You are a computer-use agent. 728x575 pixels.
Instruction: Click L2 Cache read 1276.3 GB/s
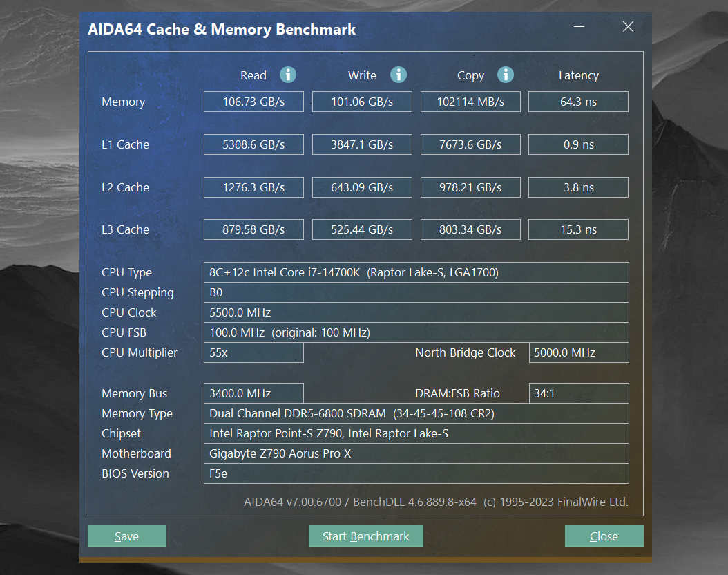click(253, 187)
